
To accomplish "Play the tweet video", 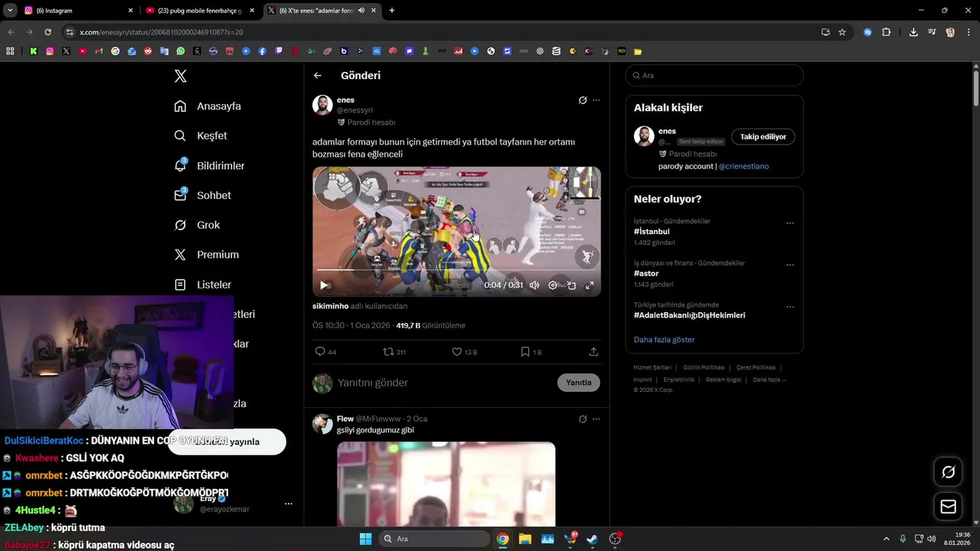I will pyautogui.click(x=324, y=285).
